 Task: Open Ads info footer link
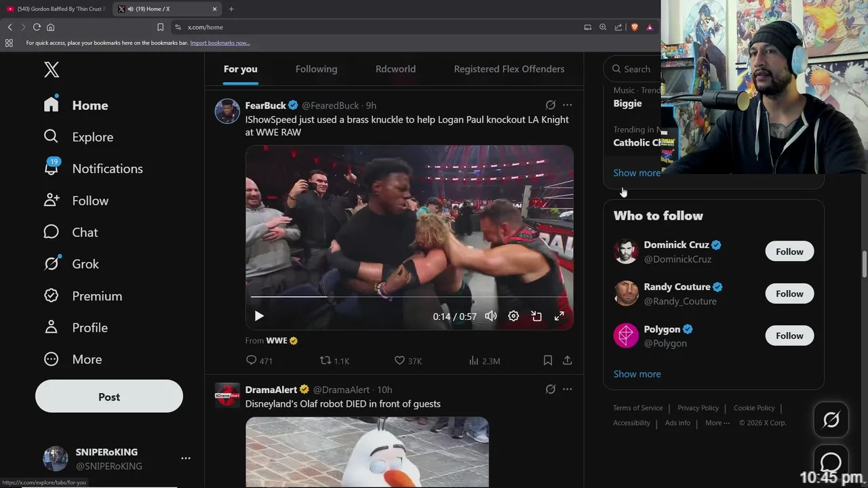[x=677, y=423]
